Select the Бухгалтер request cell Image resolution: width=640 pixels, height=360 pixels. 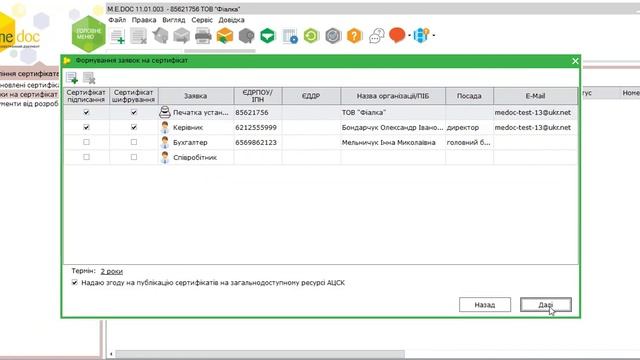196,142
